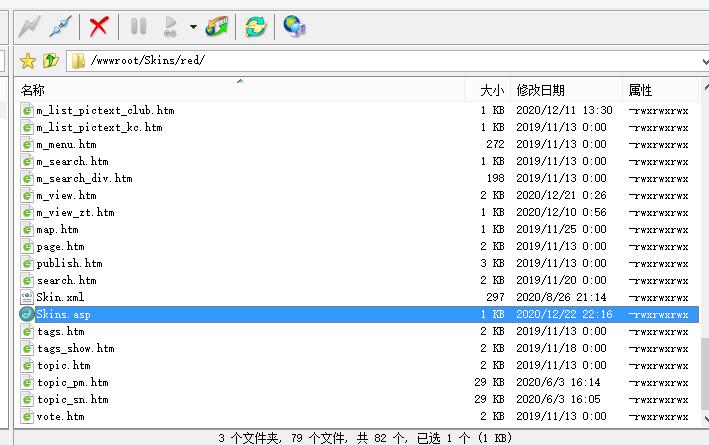Click the play/resume transfer icon
Viewport: 709px width, 445px height.
tap(170, 26)
